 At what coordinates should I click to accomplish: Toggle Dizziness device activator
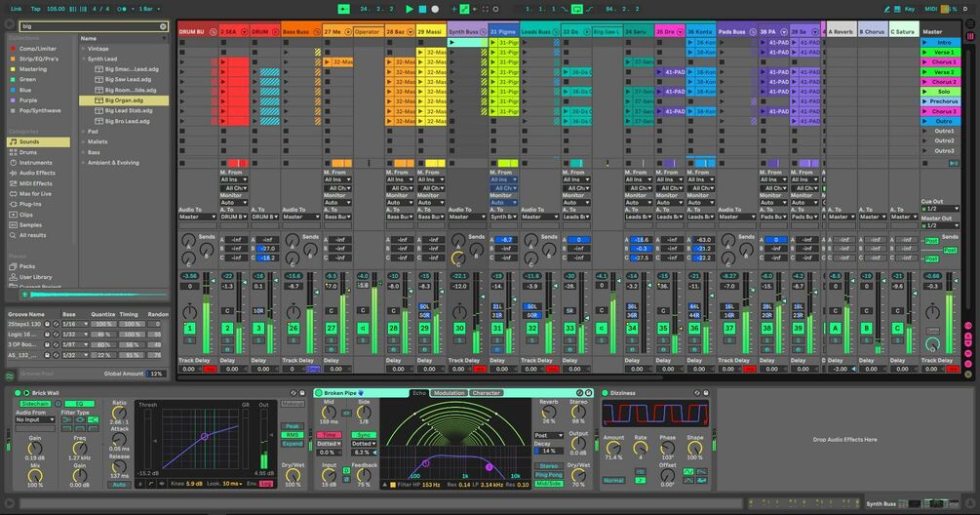pos(605,393)
